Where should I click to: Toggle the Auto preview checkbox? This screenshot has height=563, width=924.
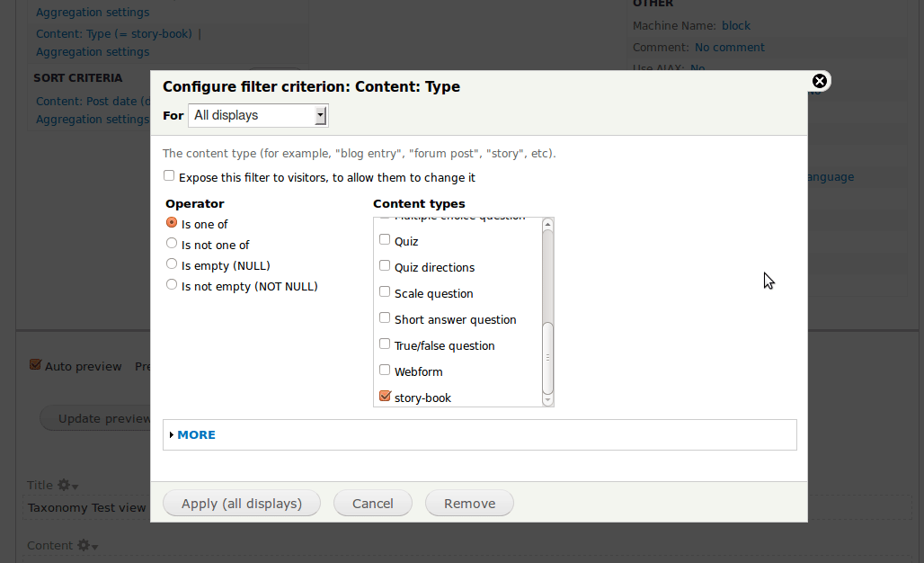pyautogui.click(x=35, y=365)
